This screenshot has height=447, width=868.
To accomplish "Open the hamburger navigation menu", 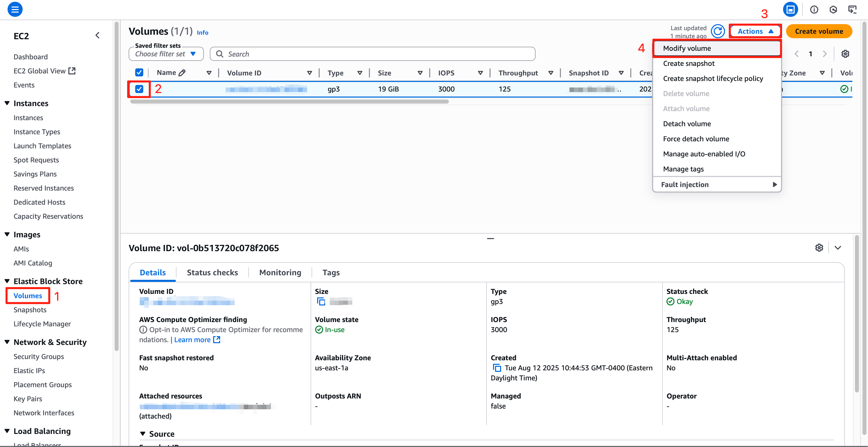I will pos(15,9).
